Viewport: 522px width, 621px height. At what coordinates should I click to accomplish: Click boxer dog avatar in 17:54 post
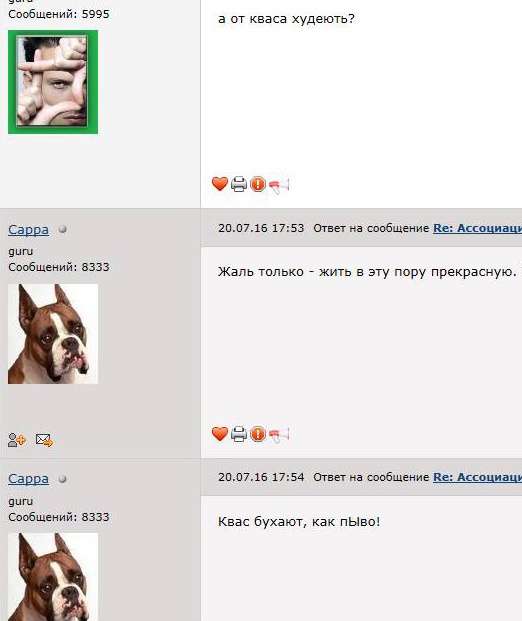(53, 577)
